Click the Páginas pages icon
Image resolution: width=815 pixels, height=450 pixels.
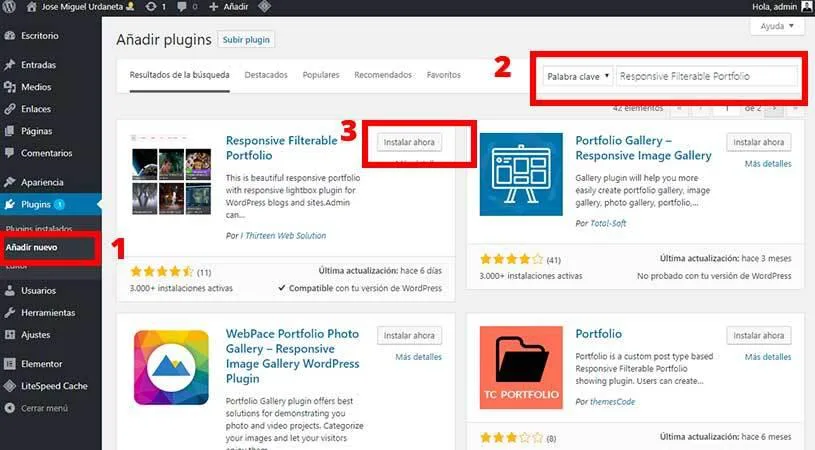click(x=9, y=131)
